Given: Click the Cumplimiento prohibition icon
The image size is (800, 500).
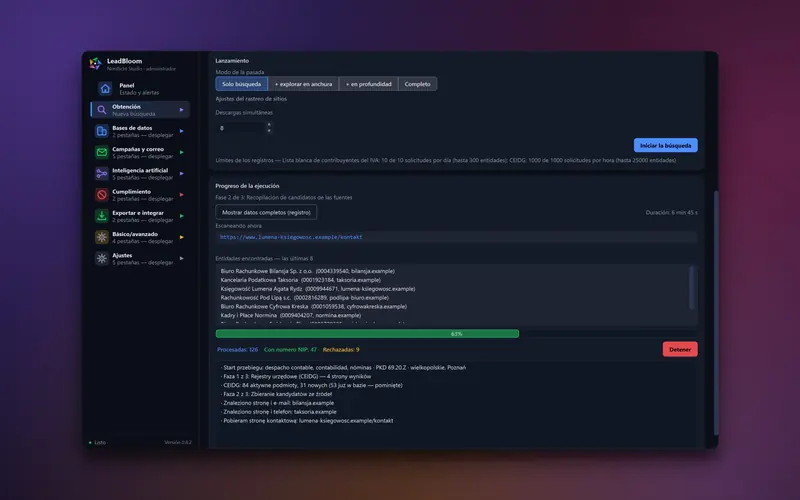Looking at the screenshot, I should [x=102, y=195].
